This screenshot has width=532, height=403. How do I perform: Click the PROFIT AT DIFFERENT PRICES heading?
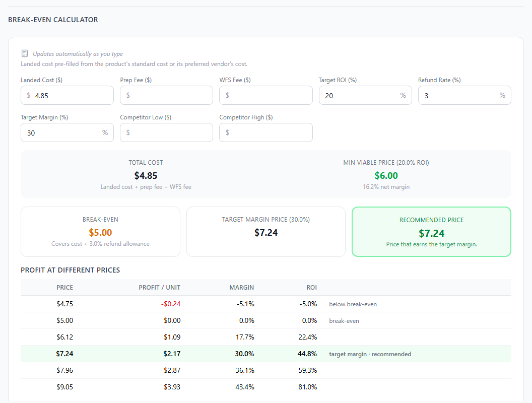click(70, 270)
